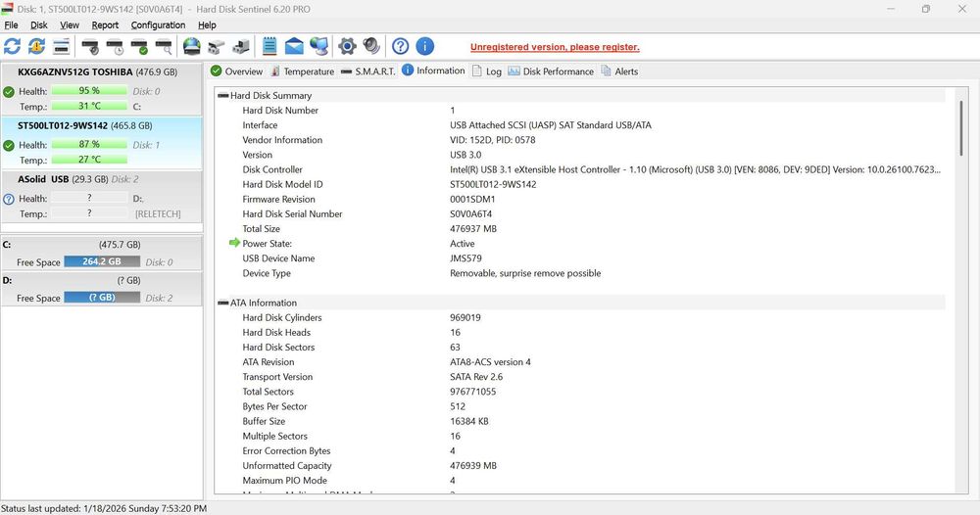Click the Buffer Size value 16384 KB
The width and height of the screenshot is (980, 515).
click(x=469, y=421)
